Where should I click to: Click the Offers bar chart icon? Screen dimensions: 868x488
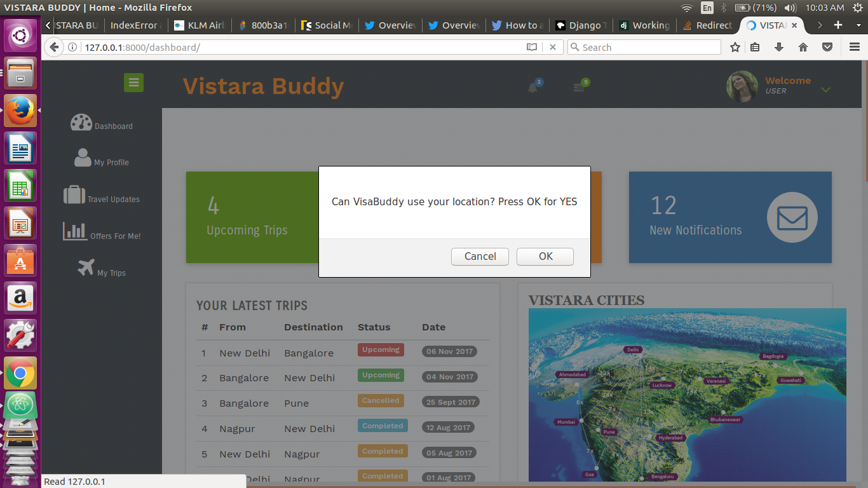(x=75, y=231)
